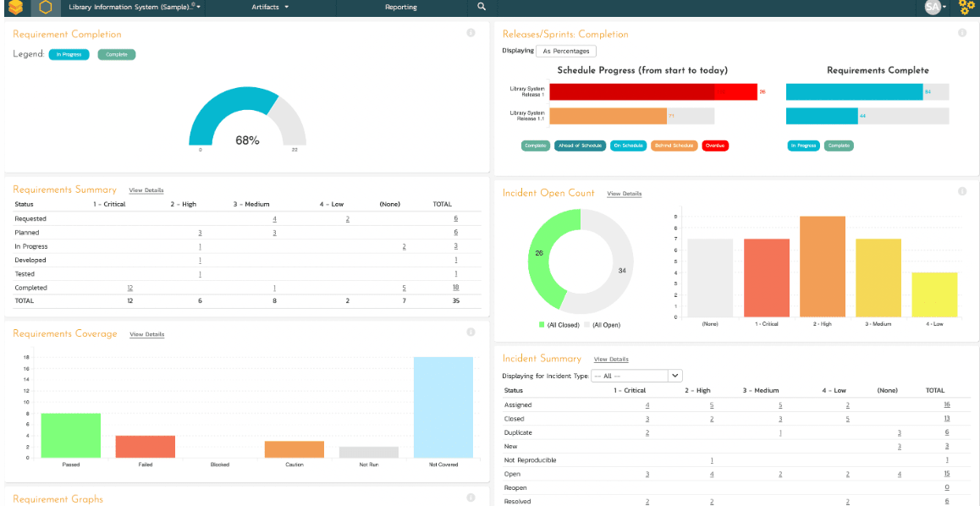Open the SA user avatar menu

click(934, 7)
